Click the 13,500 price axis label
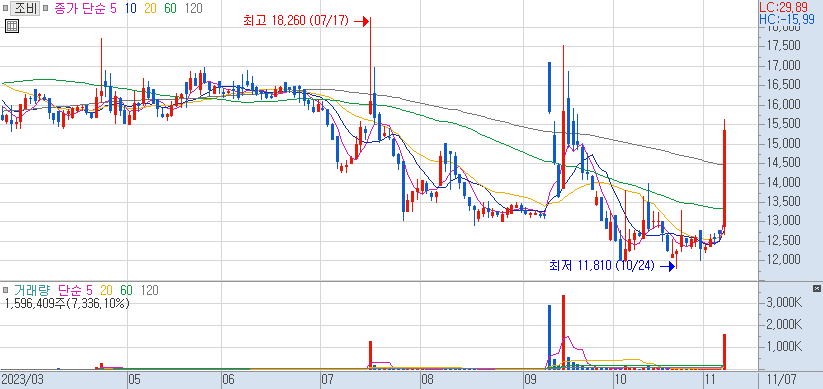 click(x=785, y=201)
